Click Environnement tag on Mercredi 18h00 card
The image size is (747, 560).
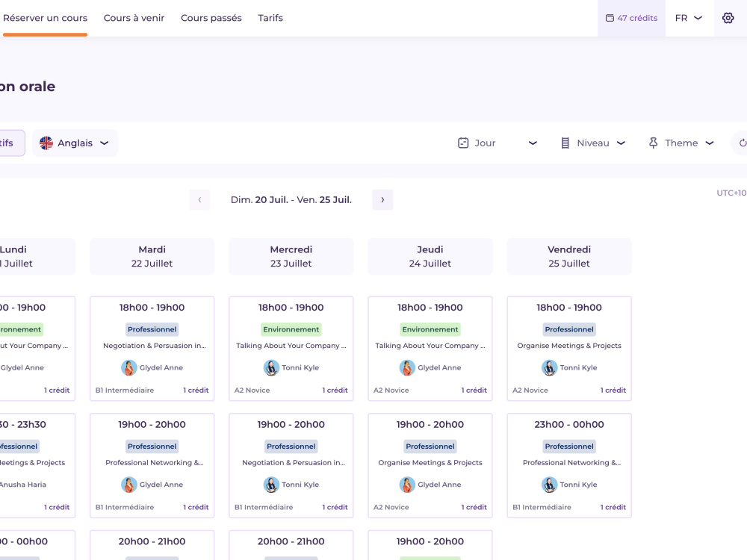click(291, 329)
